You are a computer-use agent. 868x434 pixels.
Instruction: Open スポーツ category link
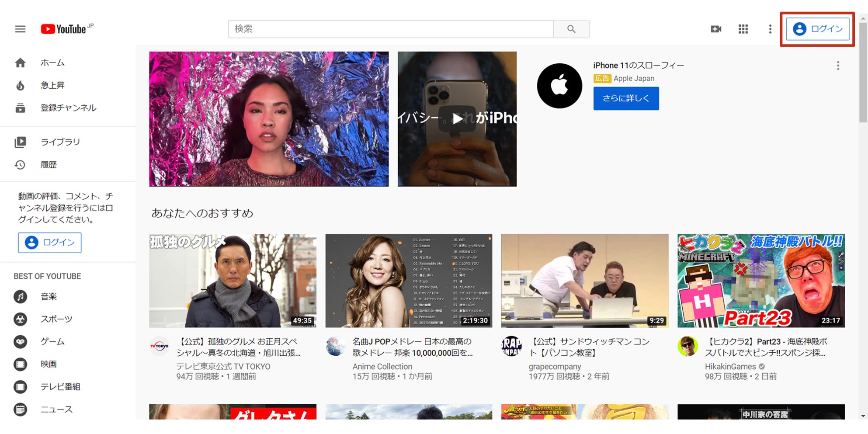pos(56,319)
